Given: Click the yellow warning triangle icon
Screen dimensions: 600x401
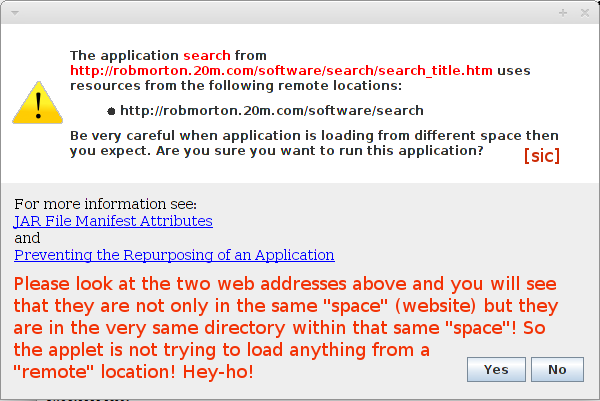Looking at the screenshot, I should (38, 103).
